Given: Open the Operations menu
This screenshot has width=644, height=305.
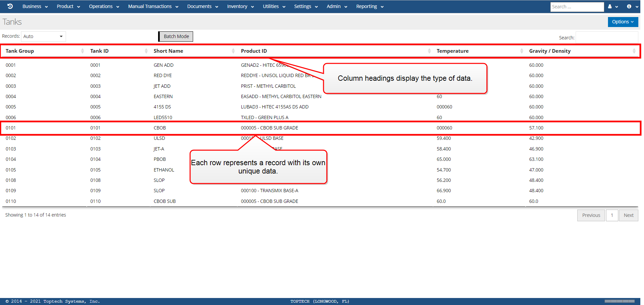Looking at the screenshot, I should [x=104, y=6].
